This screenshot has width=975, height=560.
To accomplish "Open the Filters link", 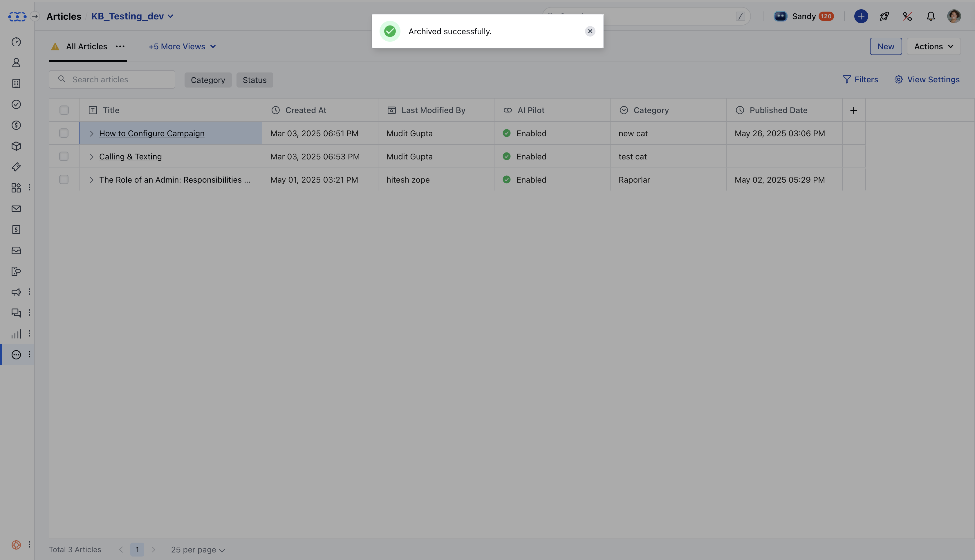I will click(860, 80).
